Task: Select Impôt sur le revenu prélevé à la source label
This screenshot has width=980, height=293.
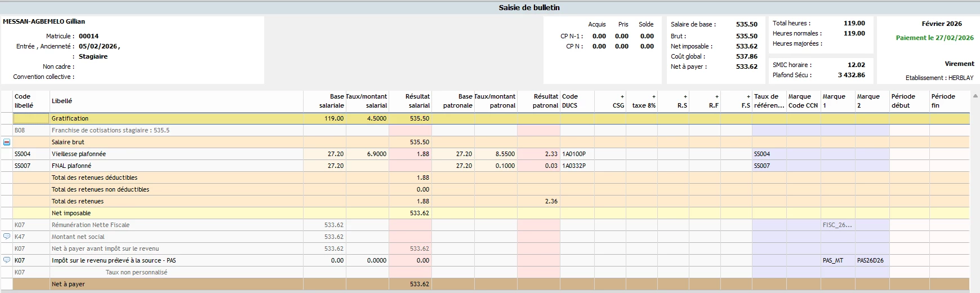Action: pos(114,260)
